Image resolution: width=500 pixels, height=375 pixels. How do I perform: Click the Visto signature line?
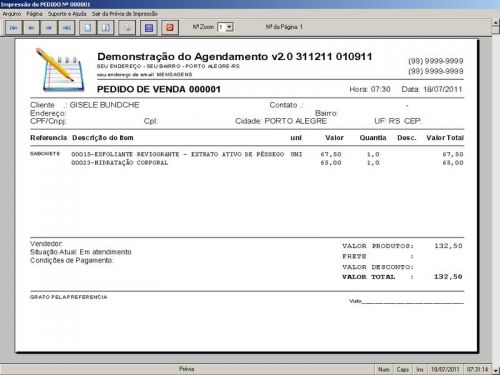coord(406,301)
